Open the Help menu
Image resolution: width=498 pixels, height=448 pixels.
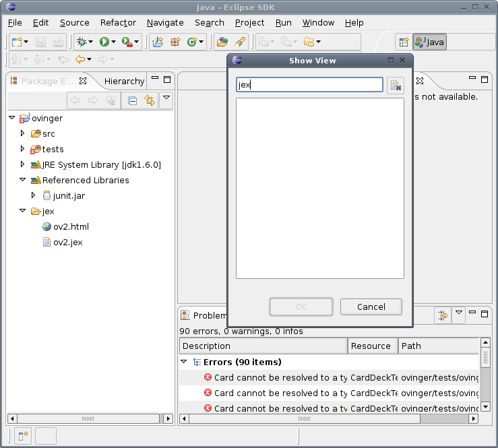(354, 23)
